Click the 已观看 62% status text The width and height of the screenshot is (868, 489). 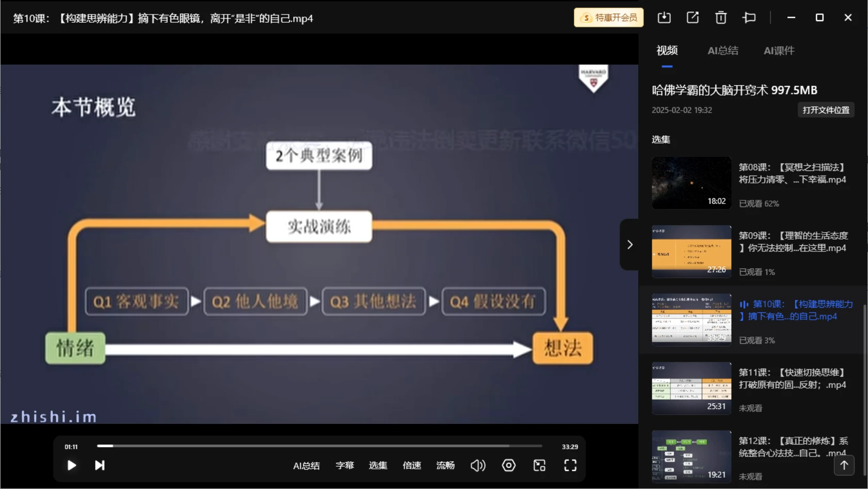(x=759, y=204)
